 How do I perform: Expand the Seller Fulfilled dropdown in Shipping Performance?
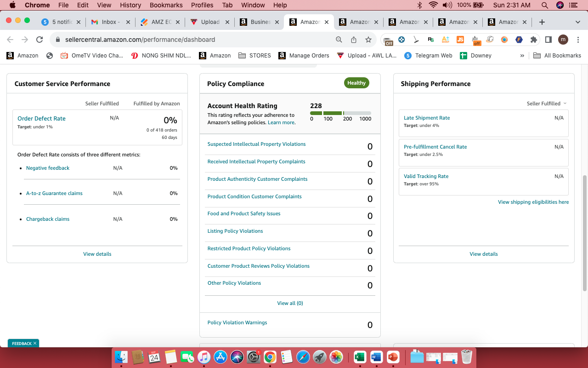pyautogui.click(x=547, y=103)
